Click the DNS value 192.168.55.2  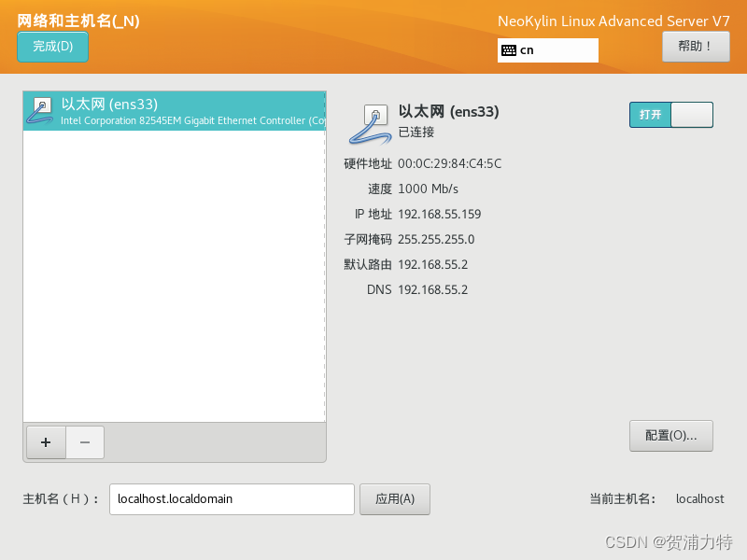click(x=432, y=290)
